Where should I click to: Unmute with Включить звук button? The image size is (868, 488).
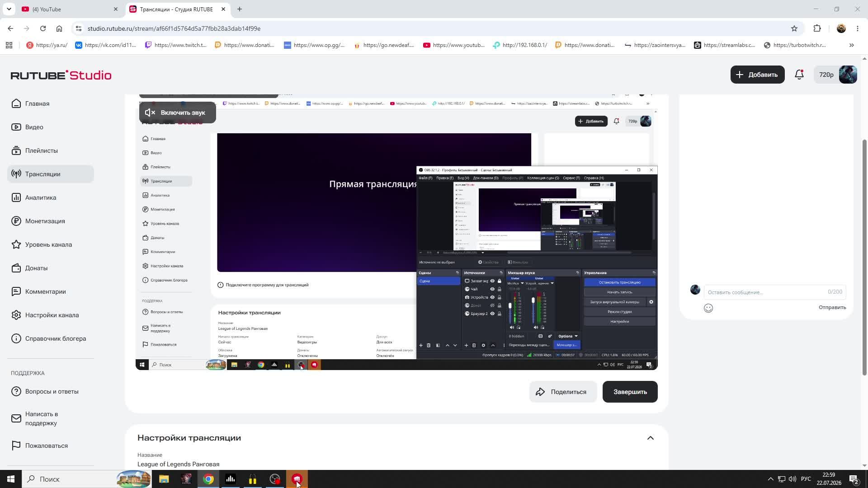177,113
